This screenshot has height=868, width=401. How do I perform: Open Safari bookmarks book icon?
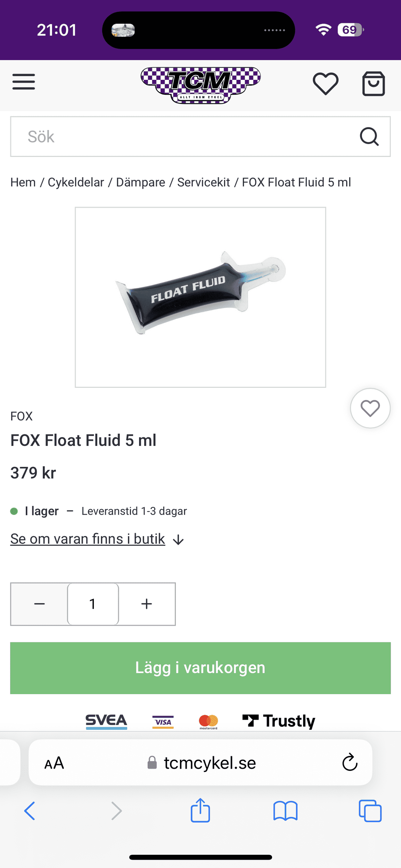(285, 811)
